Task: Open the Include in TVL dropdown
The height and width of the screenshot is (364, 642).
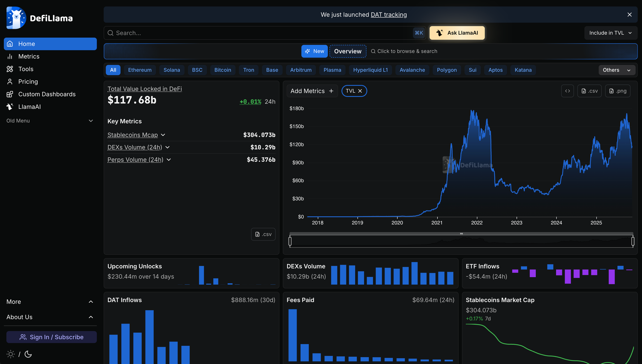Action: 611,33
